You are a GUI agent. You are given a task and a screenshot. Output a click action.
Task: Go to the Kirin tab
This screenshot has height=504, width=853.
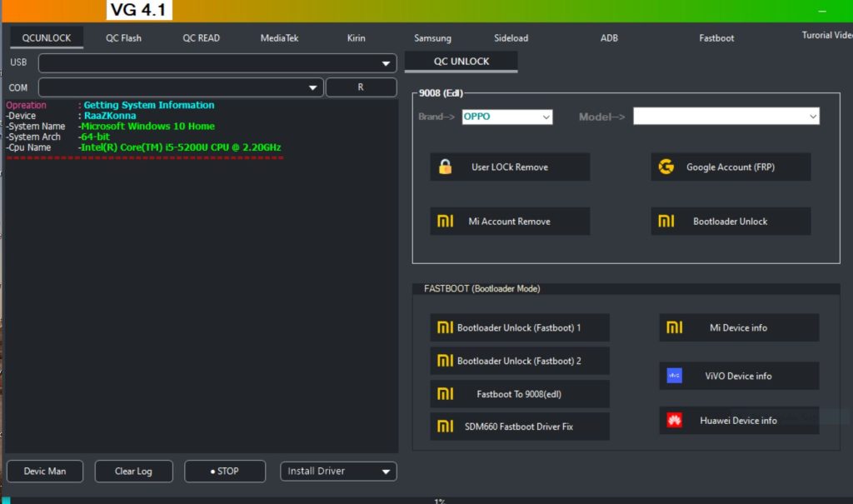357,38
